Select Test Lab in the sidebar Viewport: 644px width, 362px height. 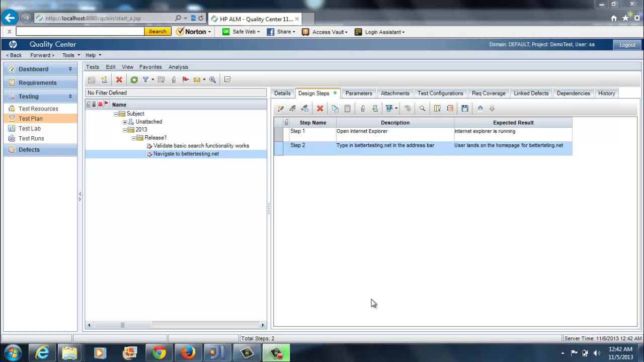(x=30, y=128)
